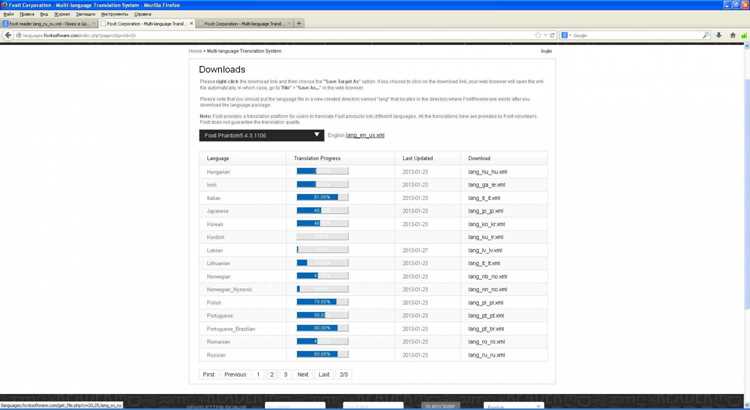Click the address bar URL field
750x410 pixels.
pos(277,35)
